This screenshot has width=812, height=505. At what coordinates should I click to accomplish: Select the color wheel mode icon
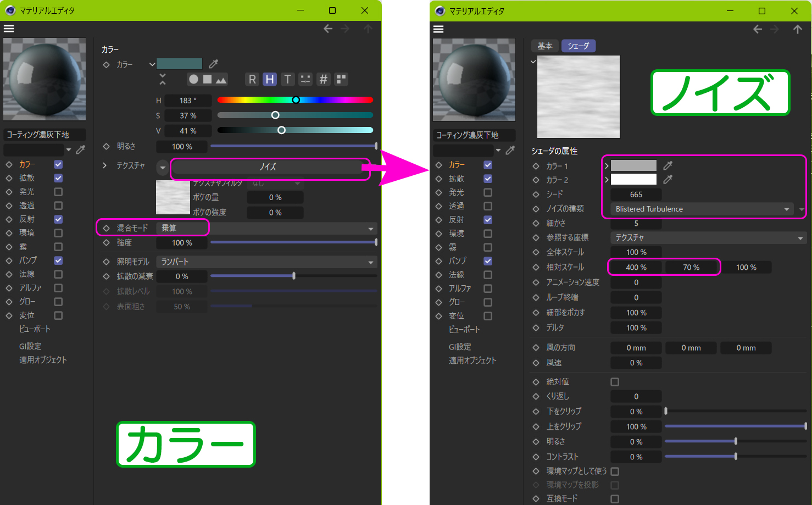[x=193, y=79]
